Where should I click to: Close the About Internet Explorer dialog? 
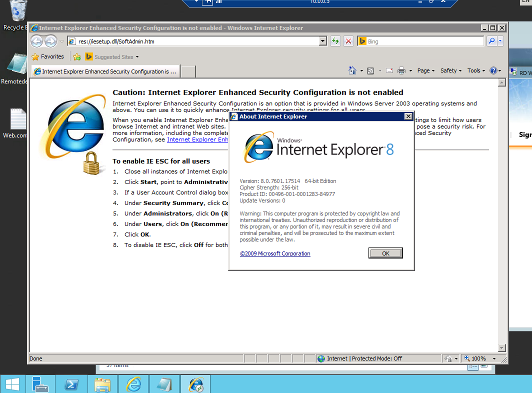click(408, 116)
